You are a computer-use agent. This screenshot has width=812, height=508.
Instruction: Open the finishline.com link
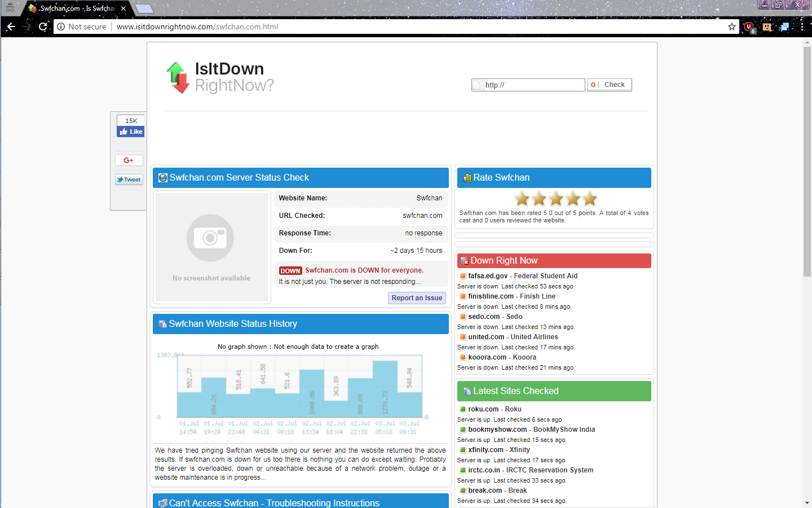click(x=491, y=296)
